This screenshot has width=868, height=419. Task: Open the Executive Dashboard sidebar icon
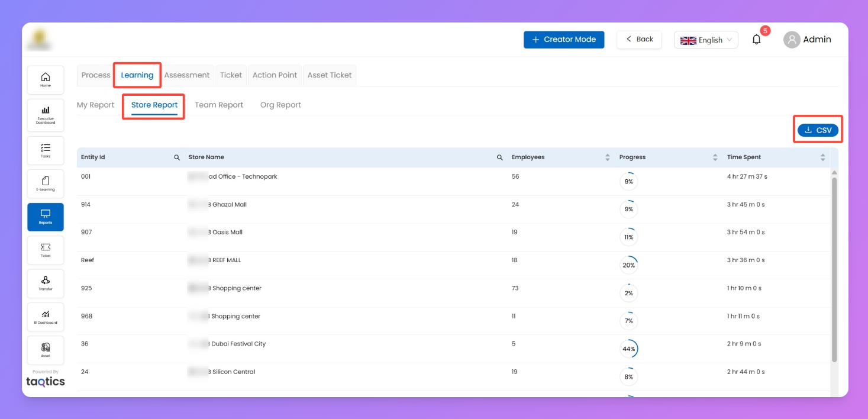pyautogui.click(x=46, y=114)
